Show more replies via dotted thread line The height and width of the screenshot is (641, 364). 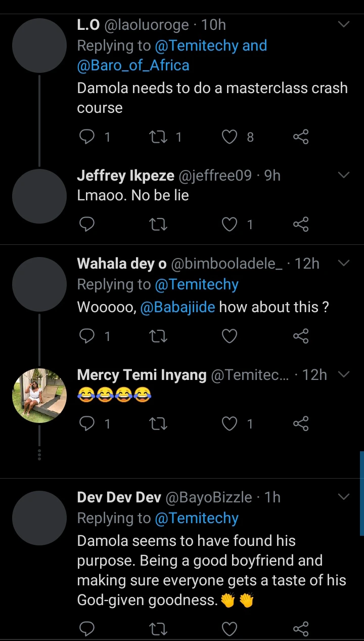[39, 453]
